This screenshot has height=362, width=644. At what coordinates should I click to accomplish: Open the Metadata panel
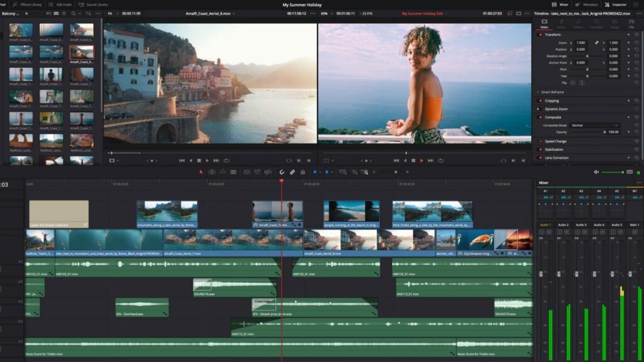(x=587, y=4)
